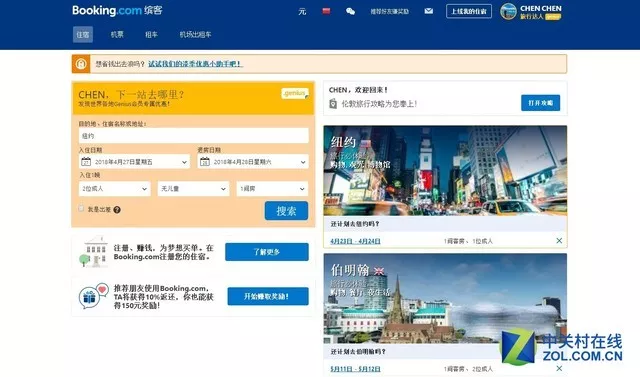Screen dimensions: 640x377
Task: Click the 打开攻略 button
Action: point(540,103)
